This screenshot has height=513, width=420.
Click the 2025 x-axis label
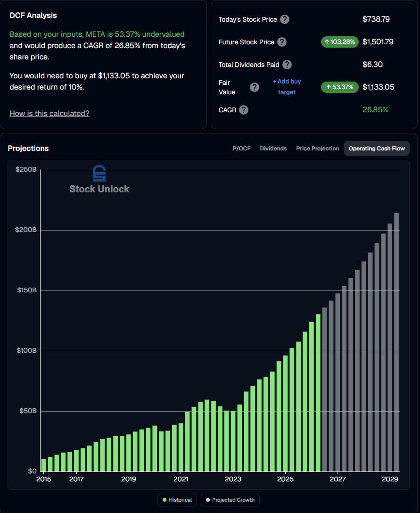click(x=285, y=480)
